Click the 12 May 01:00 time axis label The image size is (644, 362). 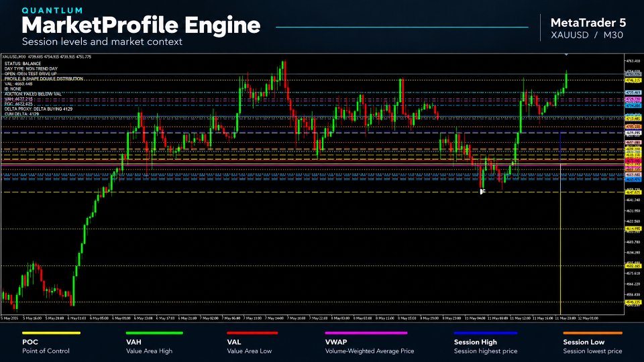588,318
